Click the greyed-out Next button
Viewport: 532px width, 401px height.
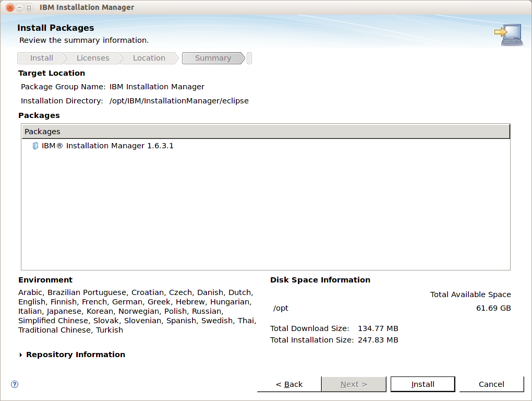(x=354, y=384)
